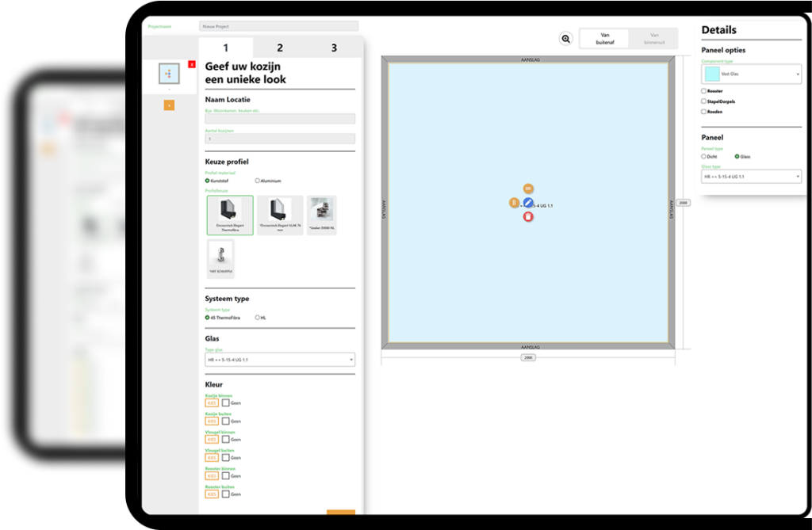This screenshot has height=530, width=812.
Task: Click the orange vertical split icon
Action: pyautogui.click(x=514, y=203)
